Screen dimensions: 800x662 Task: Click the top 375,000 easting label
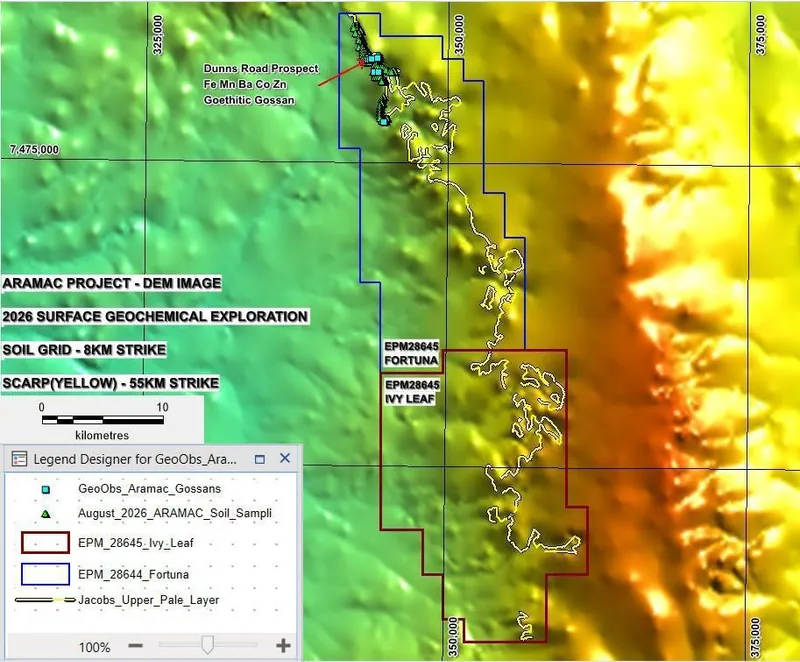pyautogui.click(x=761, y=35)
